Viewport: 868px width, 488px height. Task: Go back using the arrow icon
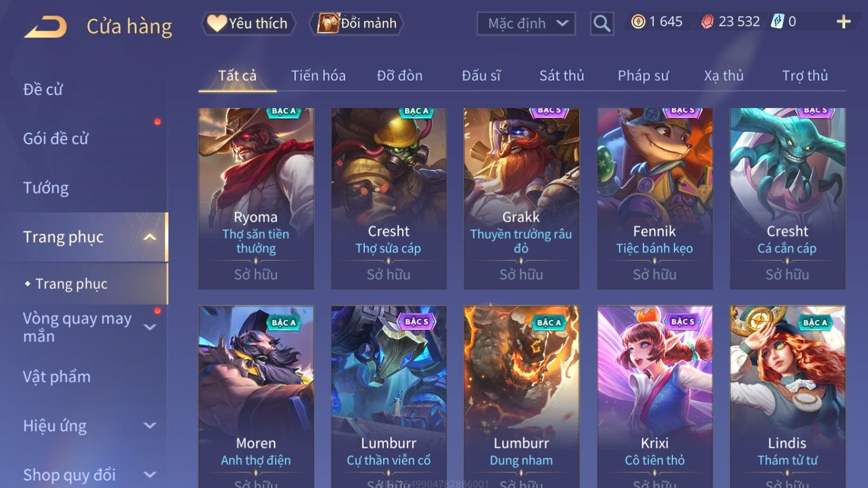[45, 27]
